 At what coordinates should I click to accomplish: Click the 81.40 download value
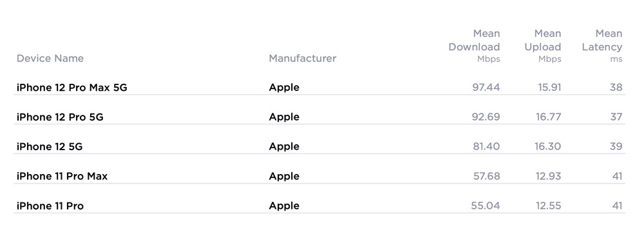(486, 146)
